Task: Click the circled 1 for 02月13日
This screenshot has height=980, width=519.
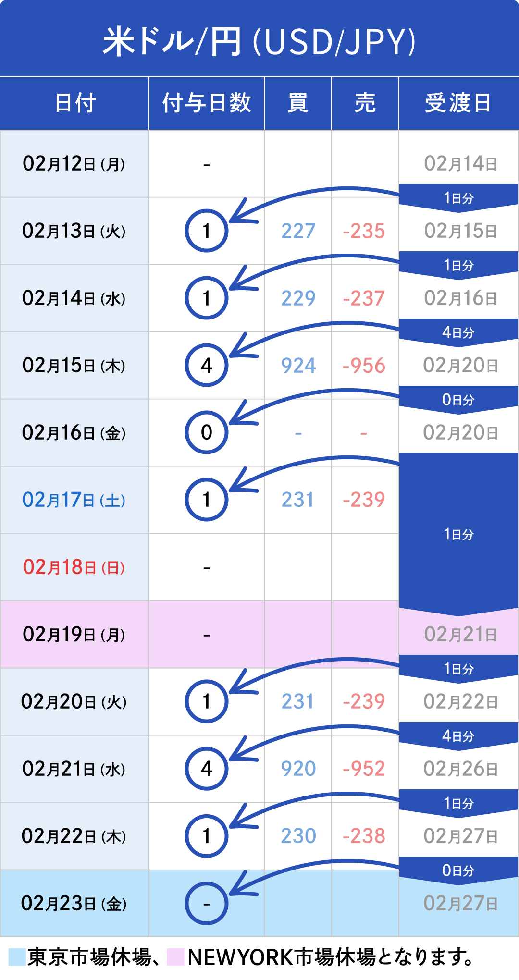Action: pyautogui.click(x=206, y=231)
